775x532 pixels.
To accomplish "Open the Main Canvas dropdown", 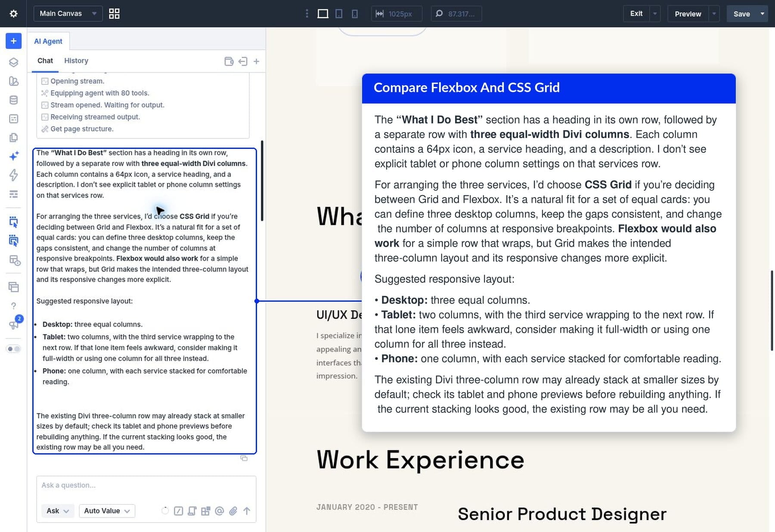I will click(x=68, y=14).
